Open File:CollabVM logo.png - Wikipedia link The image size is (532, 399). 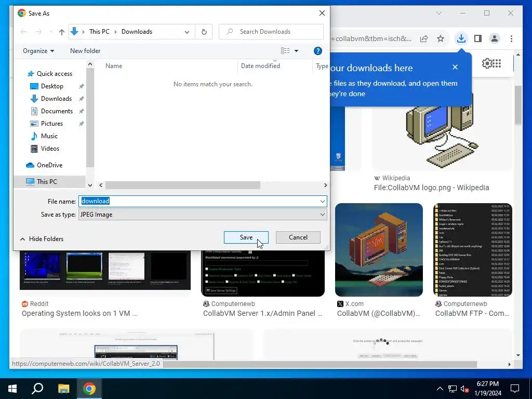click(x=431, y=188)
